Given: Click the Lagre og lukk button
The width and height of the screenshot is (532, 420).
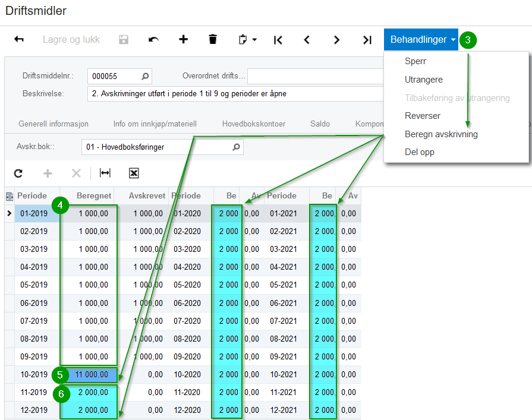Looking at the screenshot, I should point(71,40).
